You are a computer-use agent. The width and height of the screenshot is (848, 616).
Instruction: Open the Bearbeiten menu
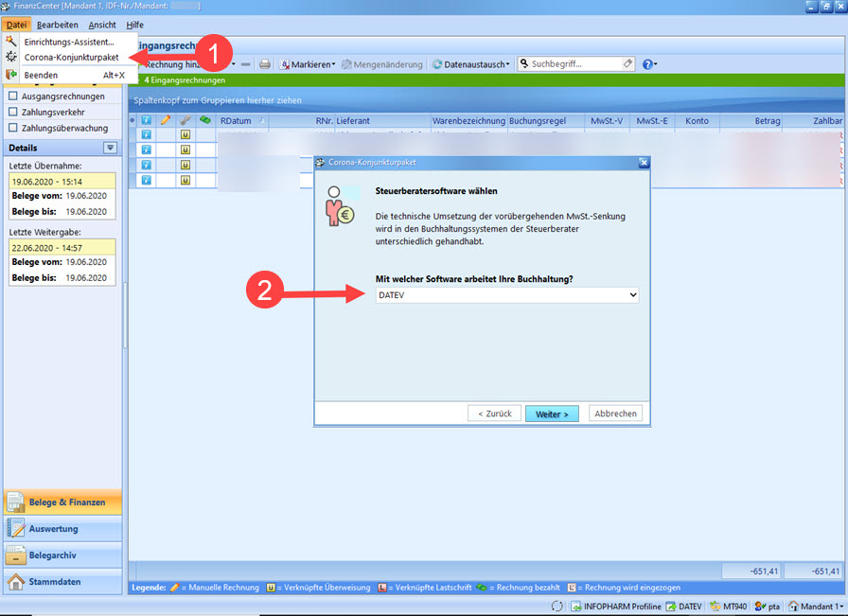[57, 25]
